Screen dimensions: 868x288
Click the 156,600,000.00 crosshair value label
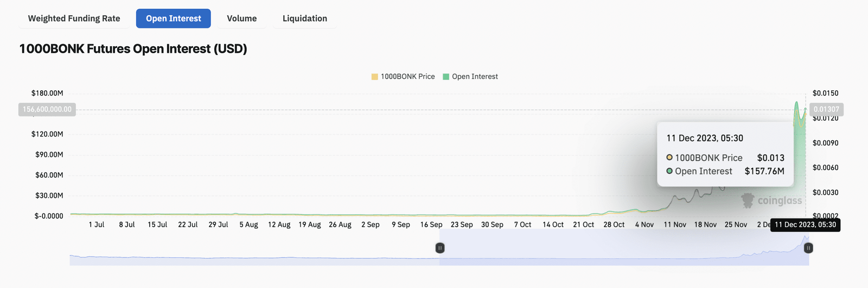click(47, 109)
